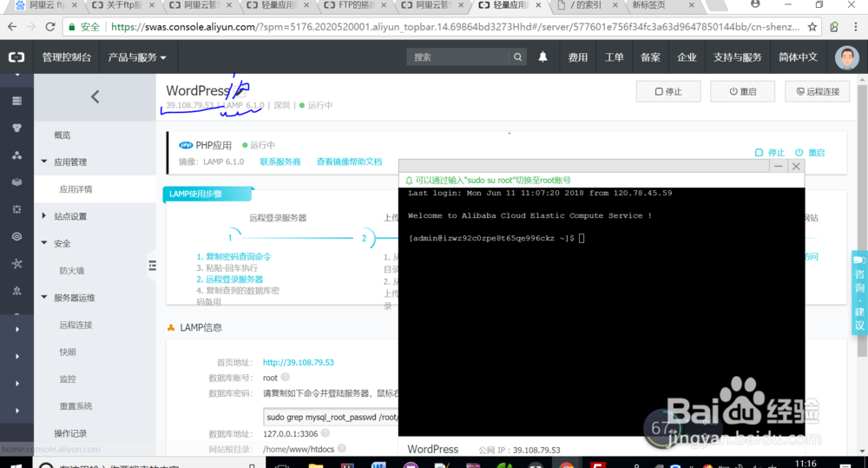Click the Aliyun logo in top bar
868x468 pixels.
tap(16, 57)
